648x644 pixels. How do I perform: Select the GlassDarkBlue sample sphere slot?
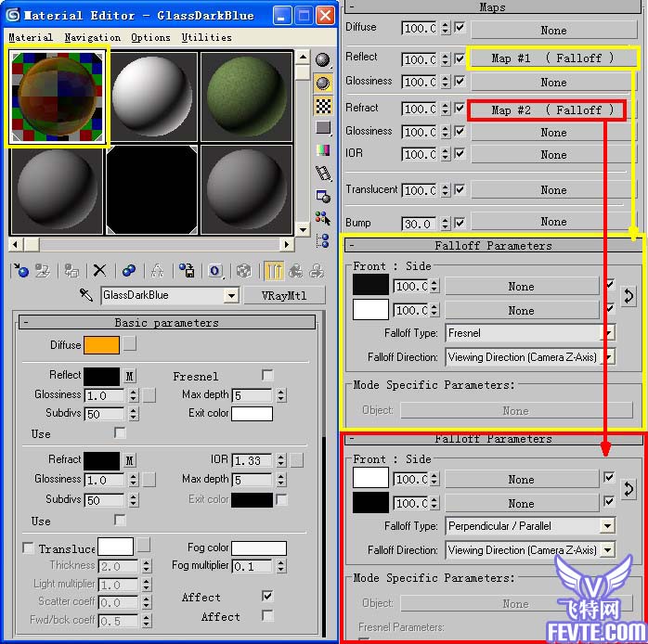click(x=57, y=97)
